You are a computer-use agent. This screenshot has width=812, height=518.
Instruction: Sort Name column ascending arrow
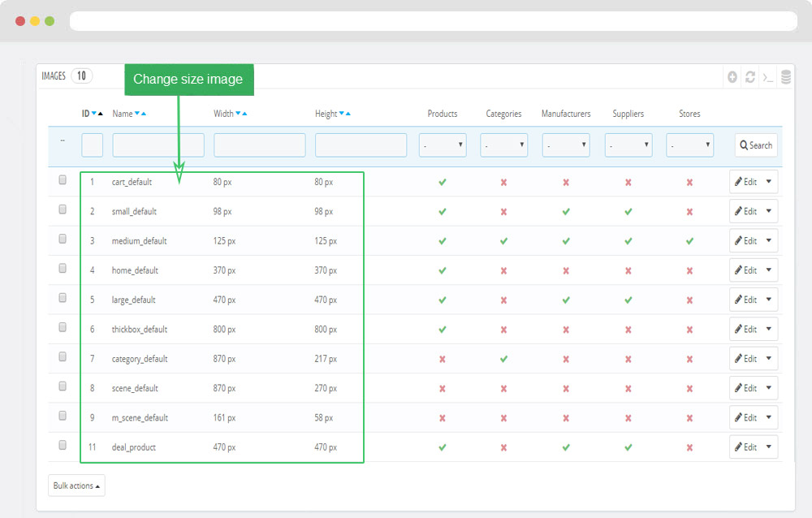(x=144, y=114)
